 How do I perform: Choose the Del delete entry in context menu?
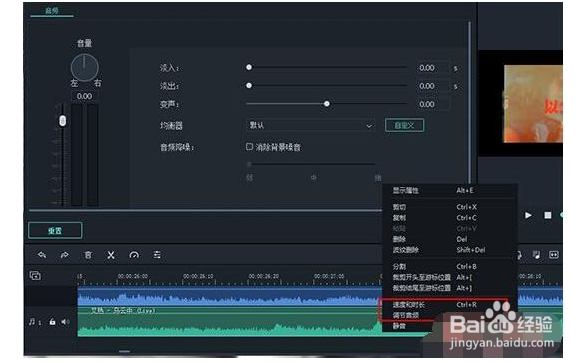(449, 239)
